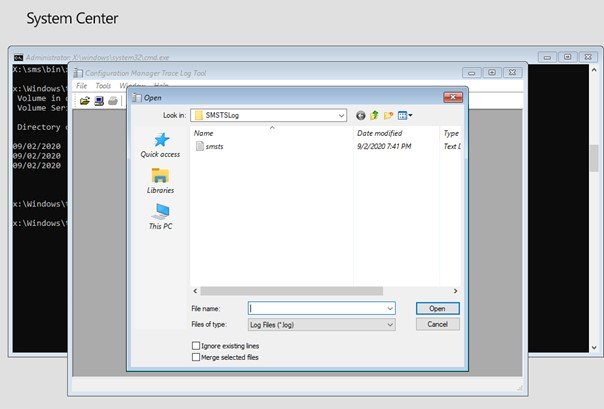
Task: Click the computer icon in Trace Log Tool toolbar
Action: [x=99, y=101]
